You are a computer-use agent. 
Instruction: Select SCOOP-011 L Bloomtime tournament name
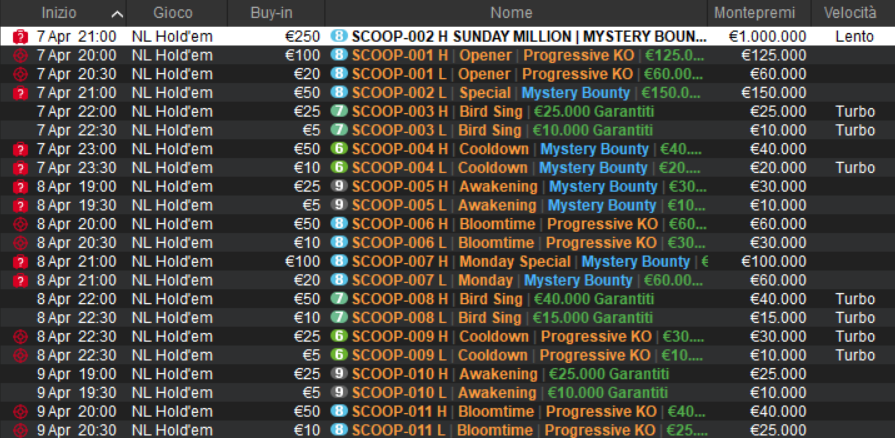(x=528, y=431)
